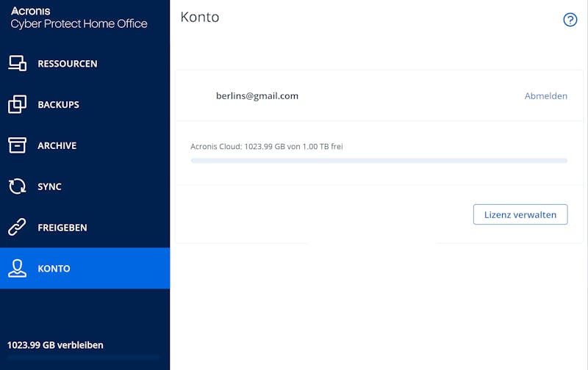
Task: Select the KONTO menu label
Action: [x=54, y=269]
